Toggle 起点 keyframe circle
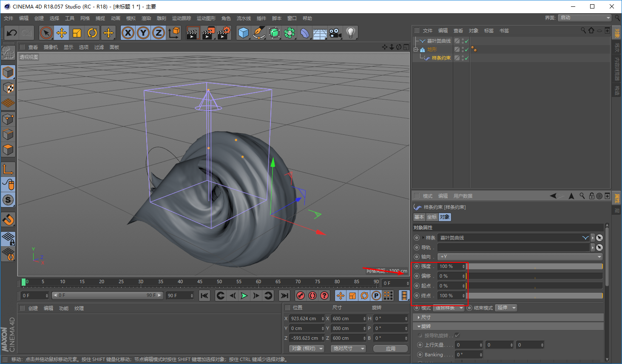 (x=417, y=286)
